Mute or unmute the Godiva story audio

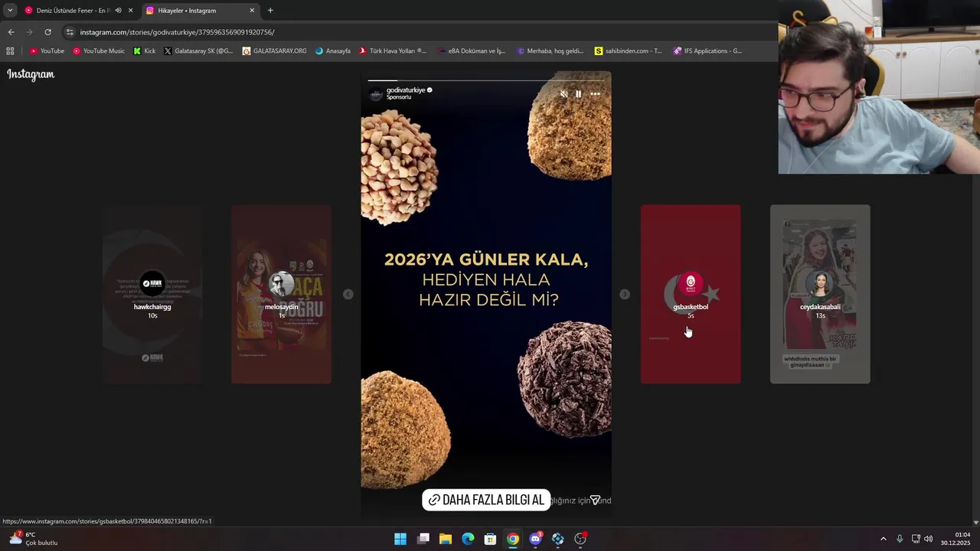[564, 94]
